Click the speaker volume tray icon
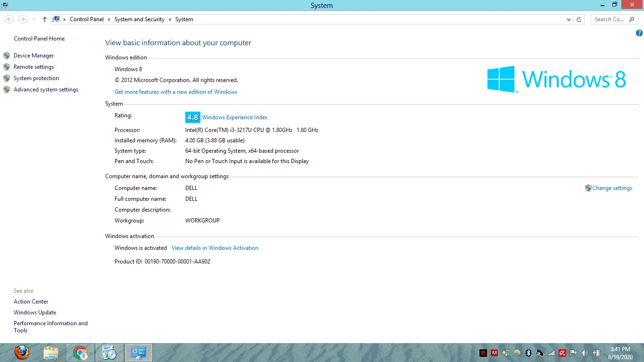 click(x=585, y=353)
